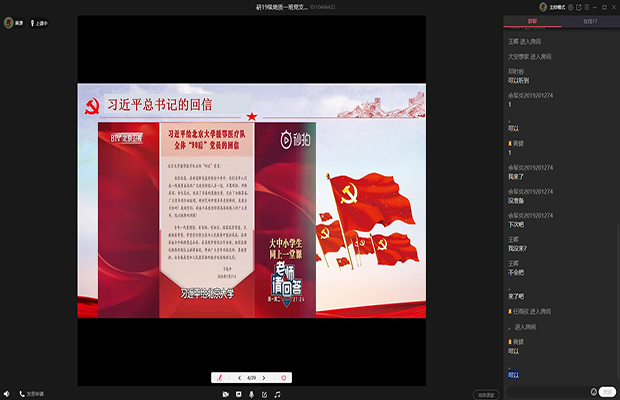
Task: Toggle the camera in bottom toolbar
Action: click(225, 394)
